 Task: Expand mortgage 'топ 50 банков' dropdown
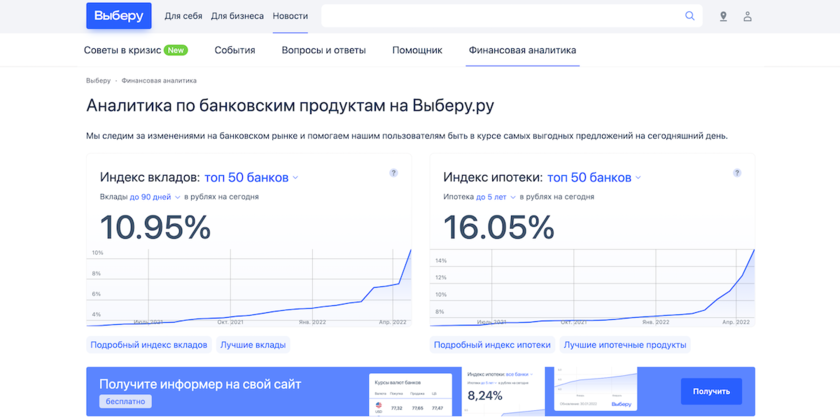pyautogui.click(x=594, y=178)
